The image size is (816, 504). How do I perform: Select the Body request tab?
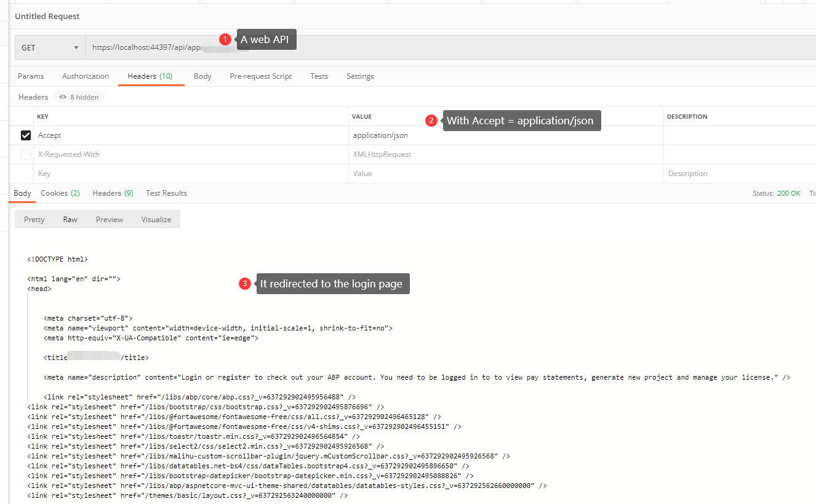pyautogui.click(x=202, y=76)
